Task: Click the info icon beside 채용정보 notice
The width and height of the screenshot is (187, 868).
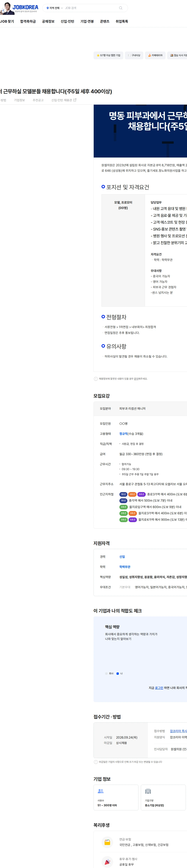Action: point(95,379)
